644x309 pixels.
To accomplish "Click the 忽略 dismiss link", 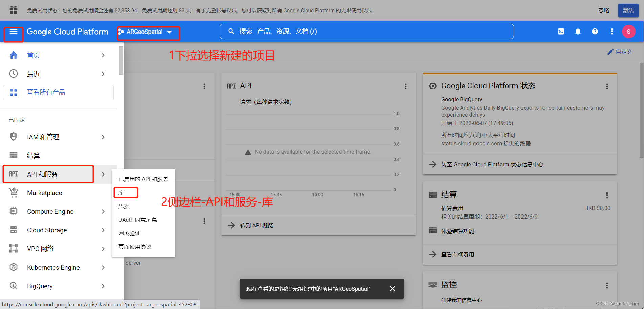I will (604, 11).
